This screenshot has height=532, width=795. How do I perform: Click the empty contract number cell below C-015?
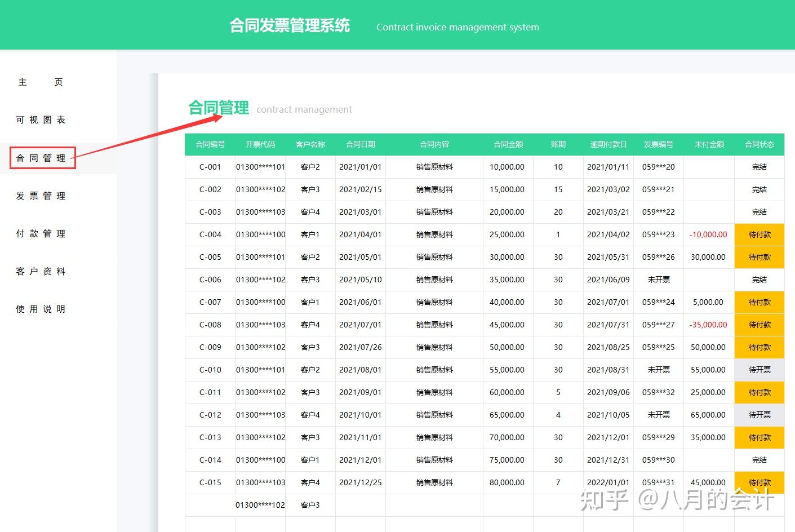[x=210, y=505]
